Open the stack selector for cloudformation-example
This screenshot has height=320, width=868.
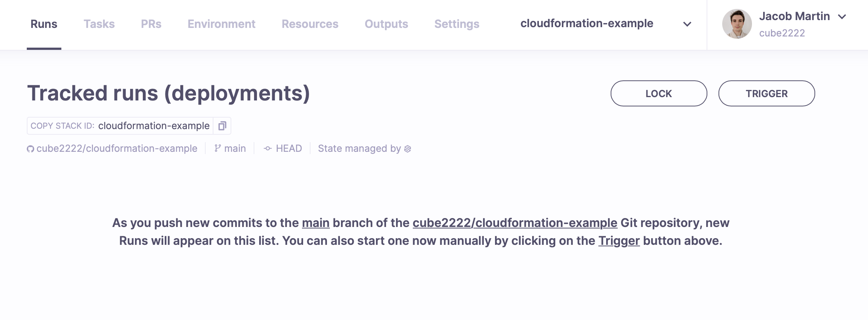pyautogui.click(x=587, y=23)
